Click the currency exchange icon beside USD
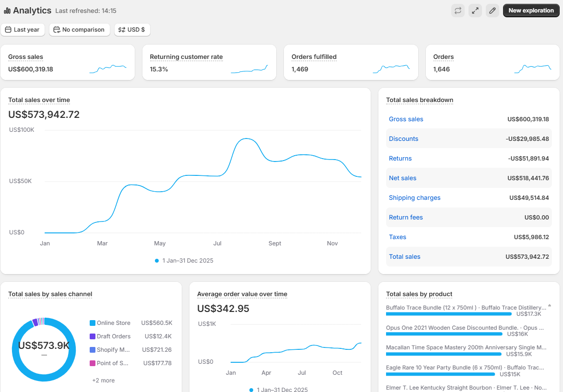563x392 pixels. pos(122,30)
